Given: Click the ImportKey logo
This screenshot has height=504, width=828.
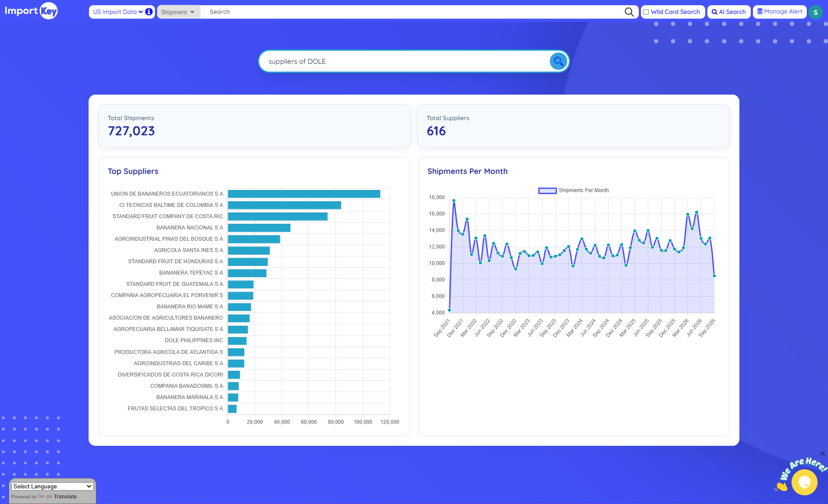Looking at the screenshot, I should [x=31, y=11].
